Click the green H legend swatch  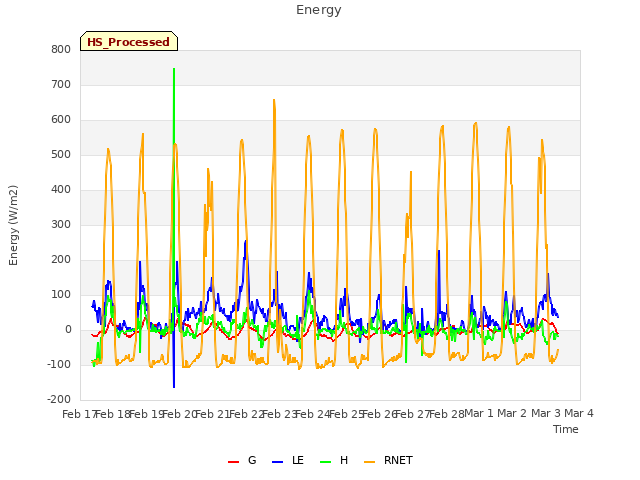click(x=325, y=462)
